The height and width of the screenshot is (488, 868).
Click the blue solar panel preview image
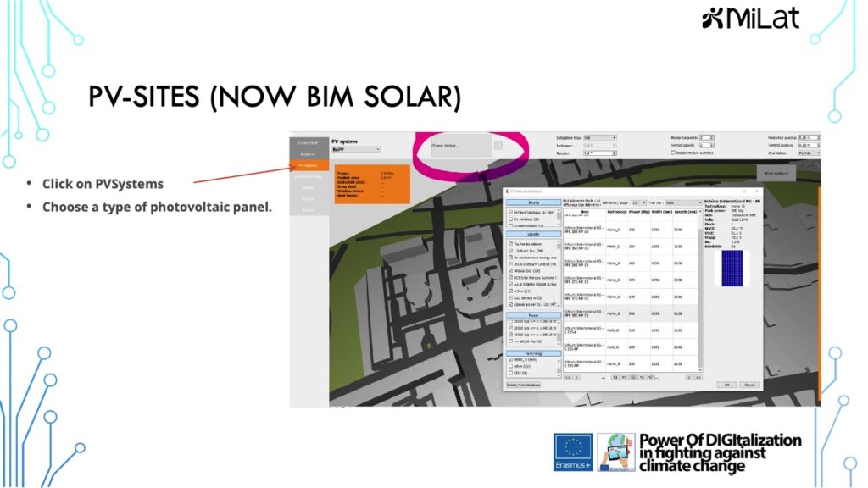pyautogui.click(x=730, y=268)
